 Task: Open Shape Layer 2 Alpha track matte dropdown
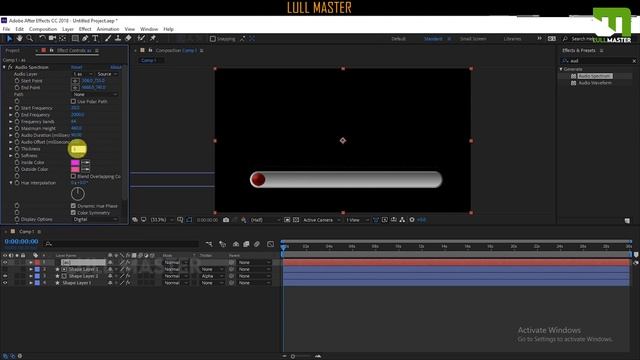[213, 276]
